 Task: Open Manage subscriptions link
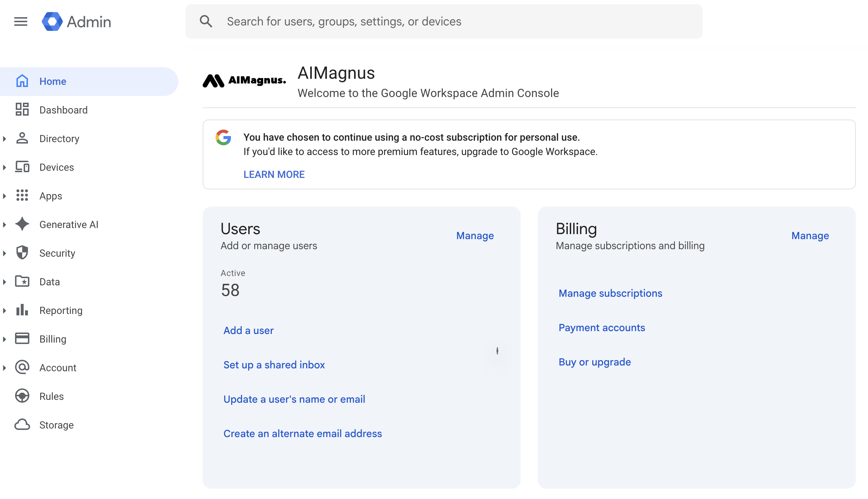pyautogui.click(x=610, y=293)
